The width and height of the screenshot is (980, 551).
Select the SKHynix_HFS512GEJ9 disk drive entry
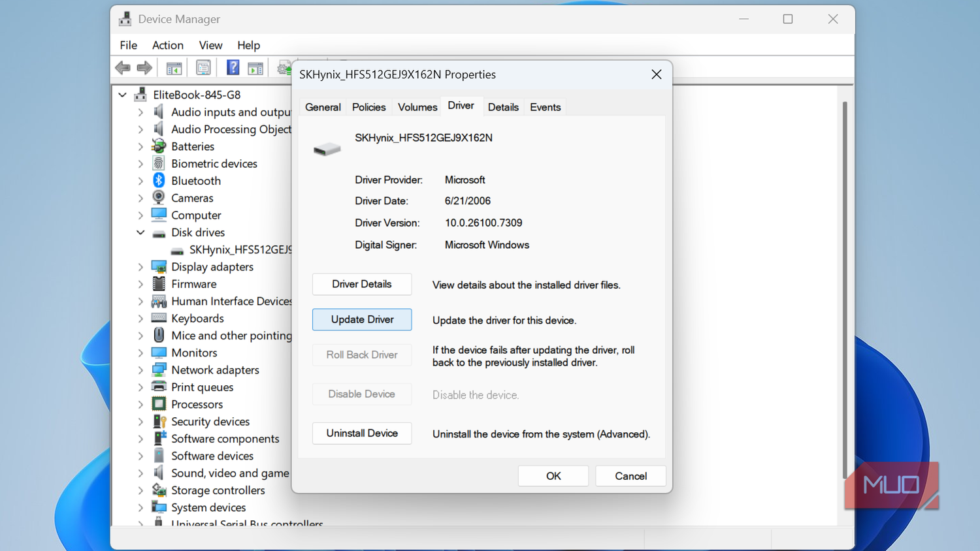click(x=231, y=249)
